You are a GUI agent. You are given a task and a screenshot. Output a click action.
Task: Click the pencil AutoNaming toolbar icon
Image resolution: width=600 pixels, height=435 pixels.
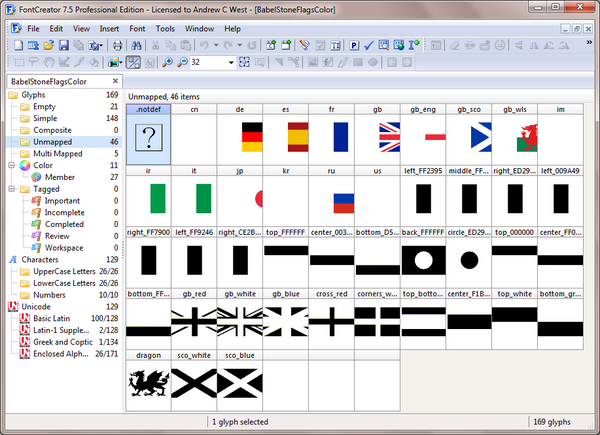pos(305,46)
